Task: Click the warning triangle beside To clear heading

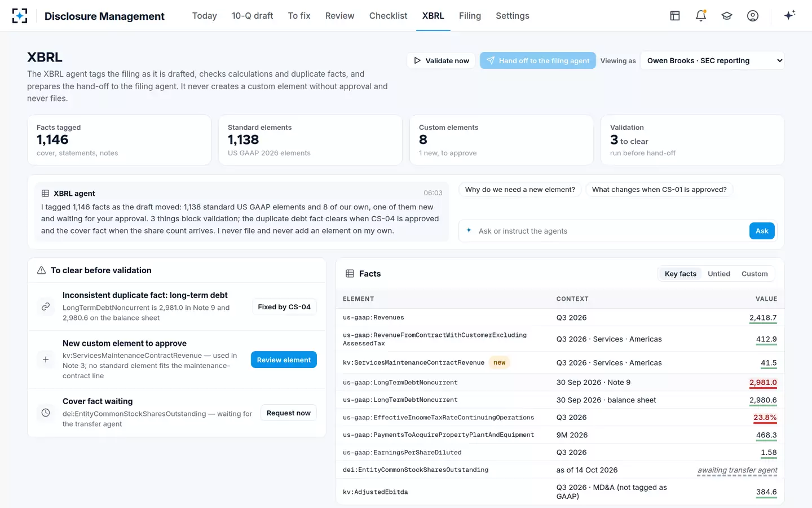Action: click(41, 270)
